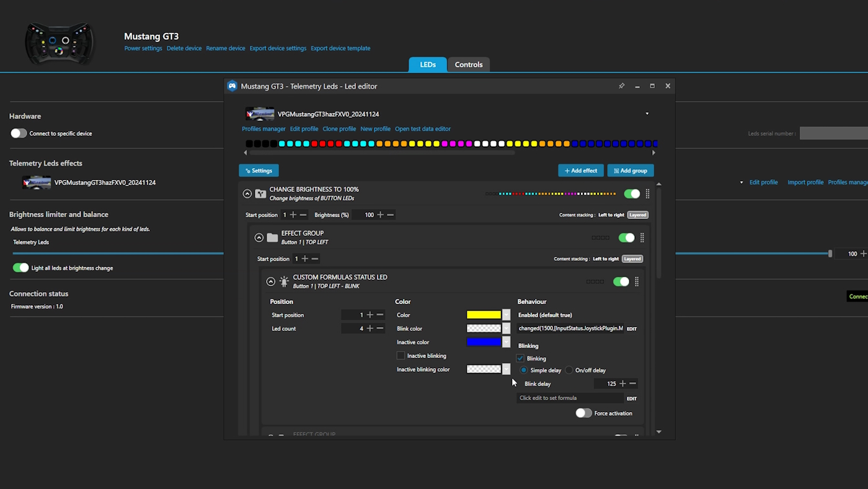Toggle Connect to specific device switch

point(19,133)
